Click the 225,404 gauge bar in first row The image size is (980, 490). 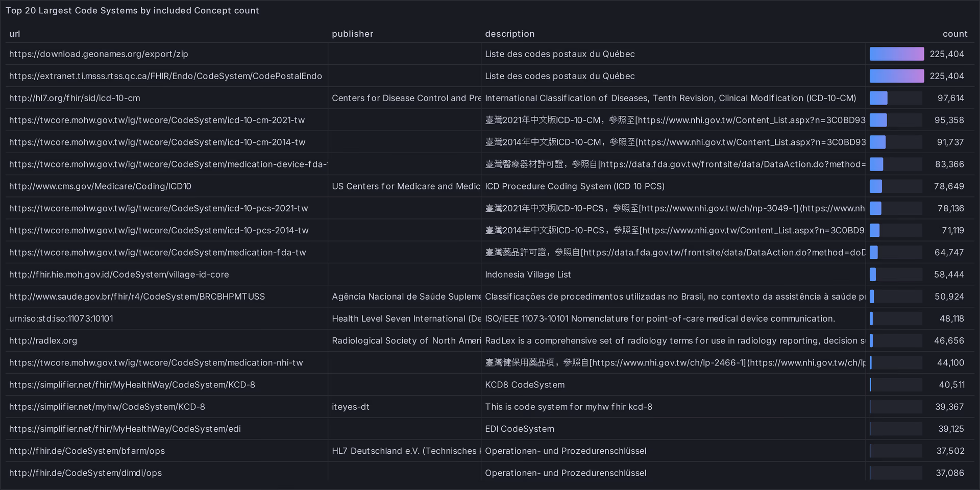click(x=896, y=54)
